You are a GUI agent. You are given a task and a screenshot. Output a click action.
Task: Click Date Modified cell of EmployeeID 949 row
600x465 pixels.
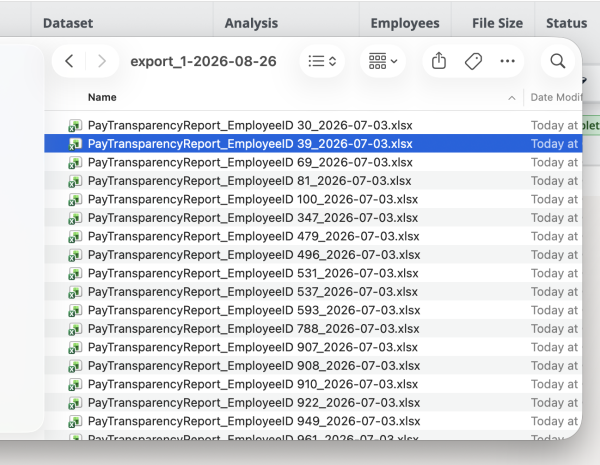pos(554,421)
